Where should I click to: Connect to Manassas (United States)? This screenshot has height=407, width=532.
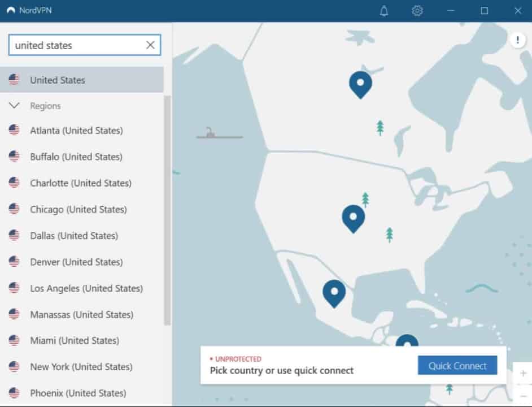click(82, 315)
